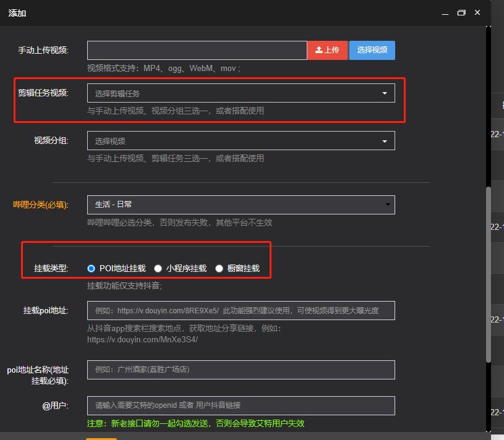Screen dimensions: 504x440
Task: Select the 小程序挂载 mounting option
Action: point(158,268)
